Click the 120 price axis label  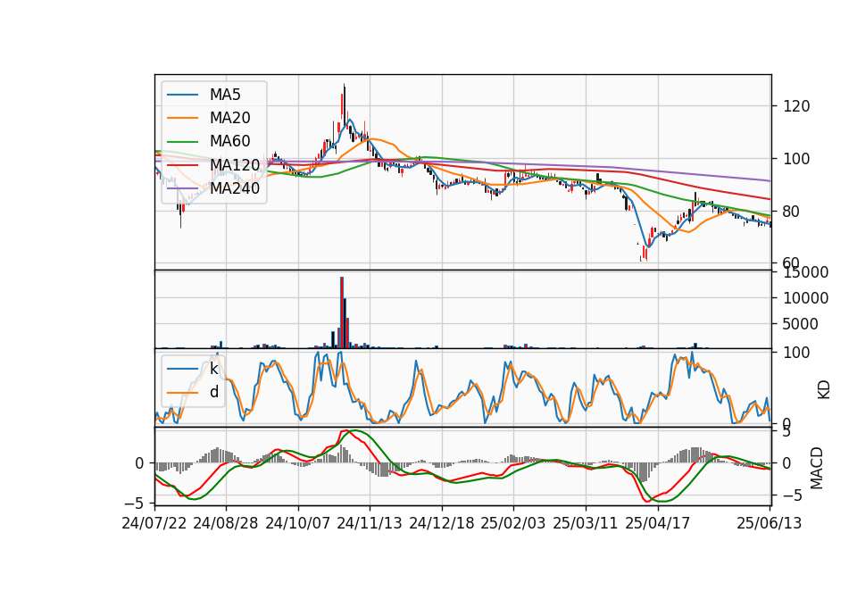[x=796, y=106]
